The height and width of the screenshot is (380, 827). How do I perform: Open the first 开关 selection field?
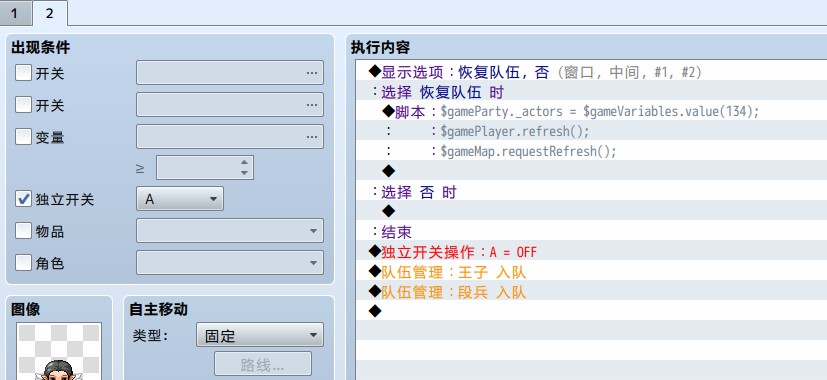coord(230,73)
